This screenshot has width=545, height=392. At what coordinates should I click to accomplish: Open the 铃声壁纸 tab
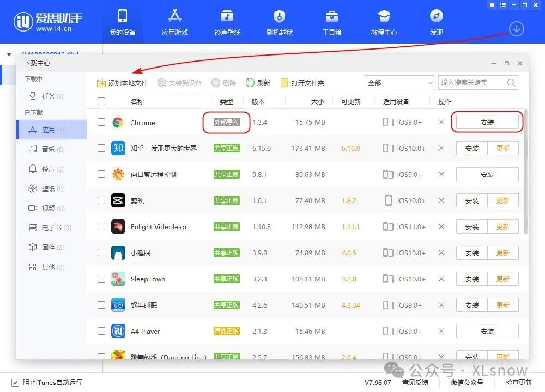[227, 22]
